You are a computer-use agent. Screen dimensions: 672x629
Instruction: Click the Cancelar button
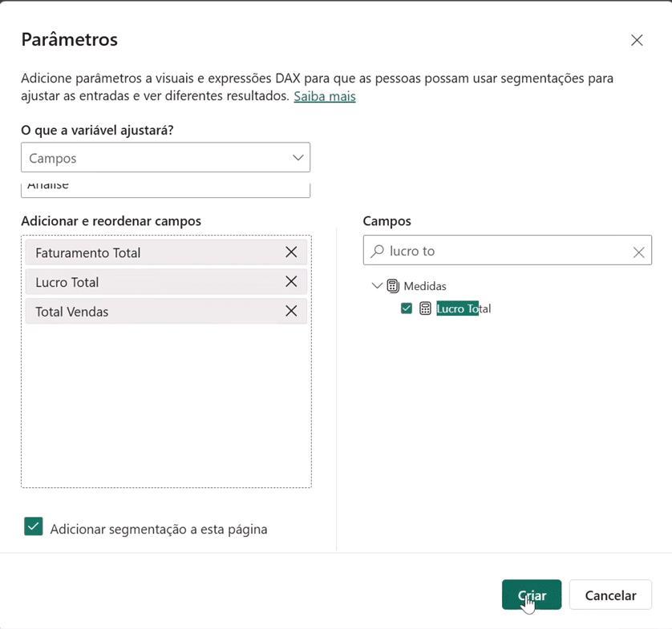(610, 595)
